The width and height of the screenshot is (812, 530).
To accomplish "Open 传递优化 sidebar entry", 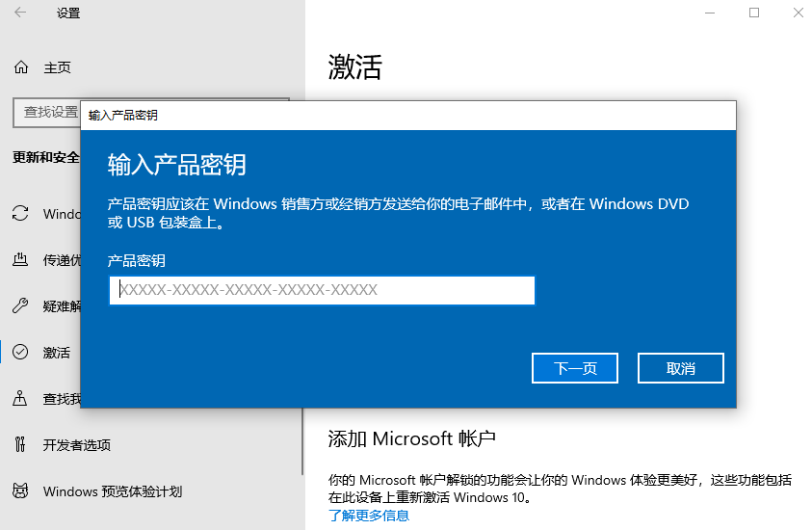I will tap(62, 260).
